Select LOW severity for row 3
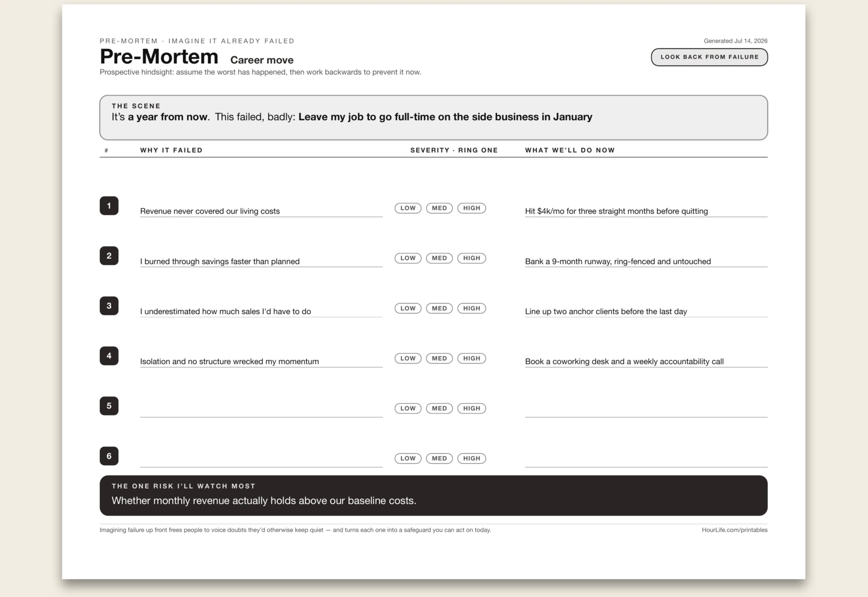This screenshot has width=868, height=597. [x=408, y=308]
